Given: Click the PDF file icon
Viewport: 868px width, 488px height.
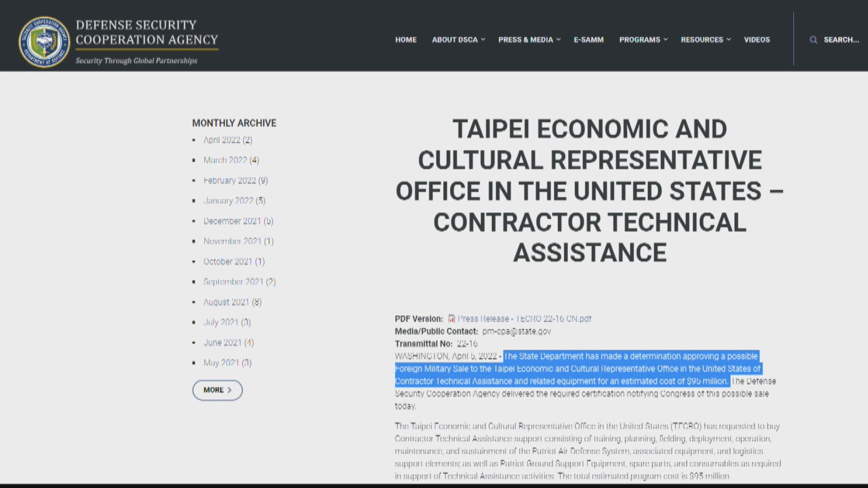Looking at the screenshot, I should [451, 319].
